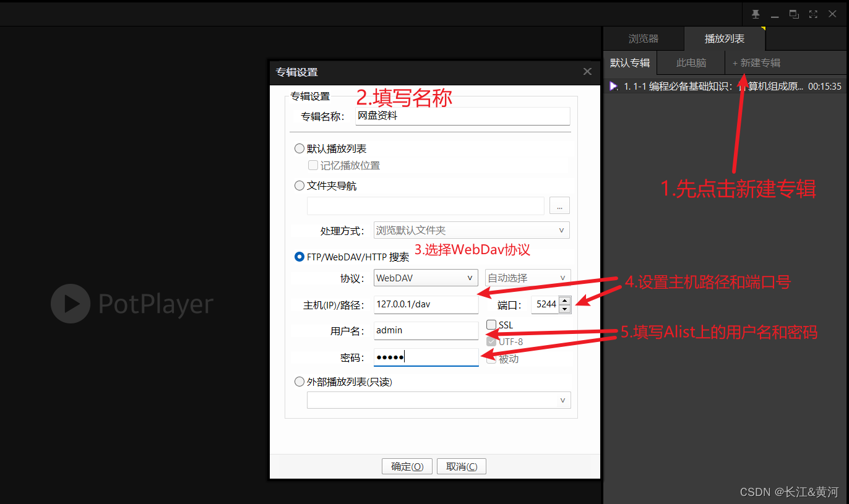Click the 主机(IP)/路径 input field
The width and height of the screenshot is (849, 504).
[x=426, y=304]
